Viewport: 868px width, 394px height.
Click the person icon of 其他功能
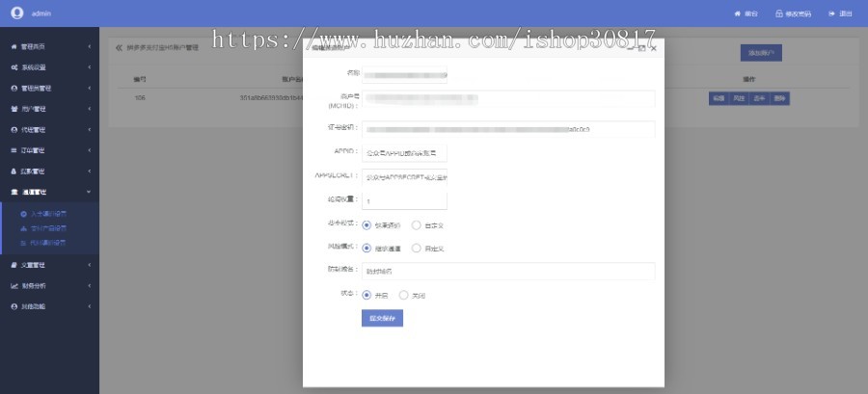pos(14,306)
